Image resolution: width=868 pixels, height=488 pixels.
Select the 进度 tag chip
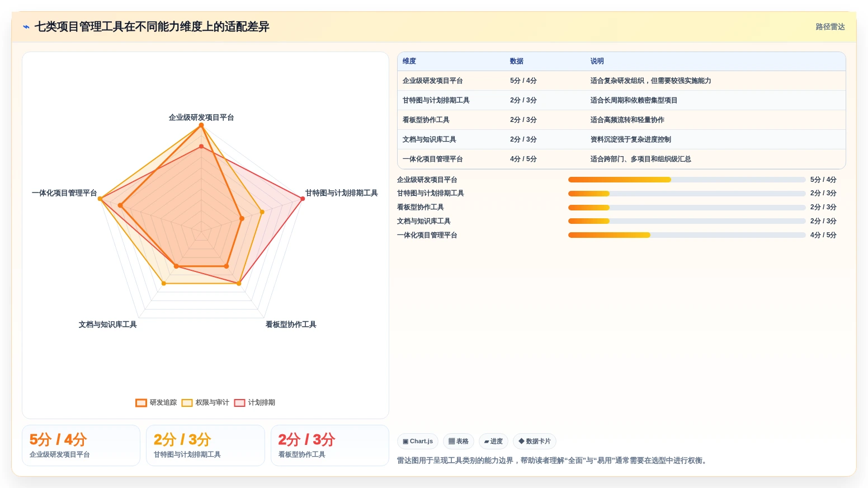pyautogui.click(x=493, y=441)
